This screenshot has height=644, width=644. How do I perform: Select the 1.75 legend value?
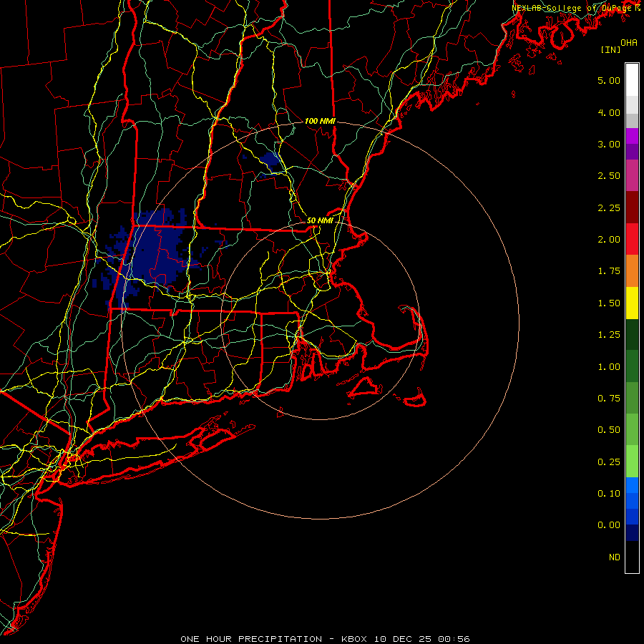pyautogui.click(x=609, y=271)
